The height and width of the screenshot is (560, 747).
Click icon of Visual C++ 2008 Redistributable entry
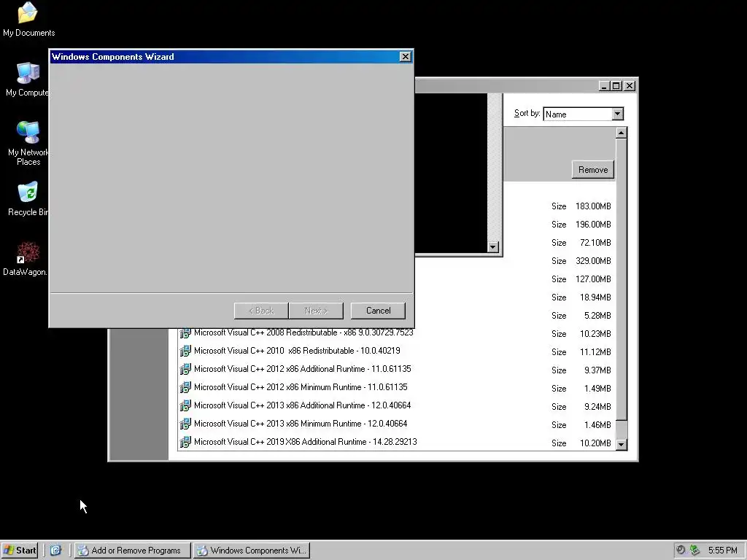click(185, 332)
